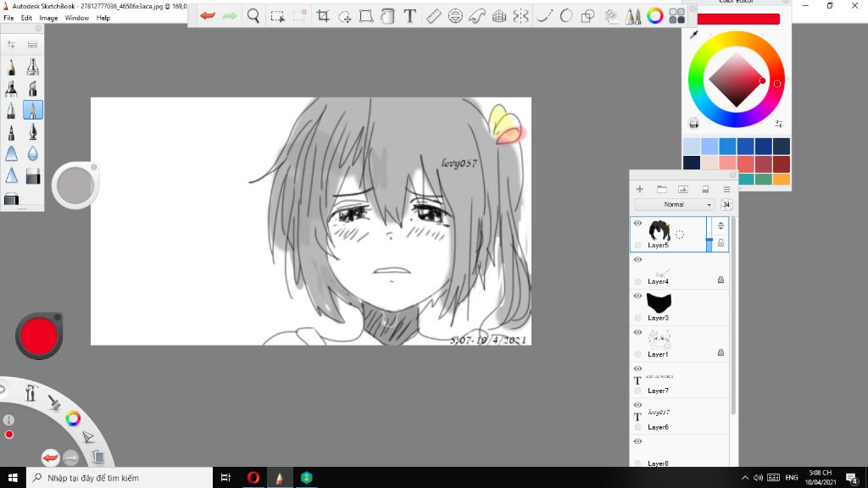The height and width of the screenshot is (488, 868).
Task: Click the Layer5 reorder arrows handle
Action: pos(721,225)
